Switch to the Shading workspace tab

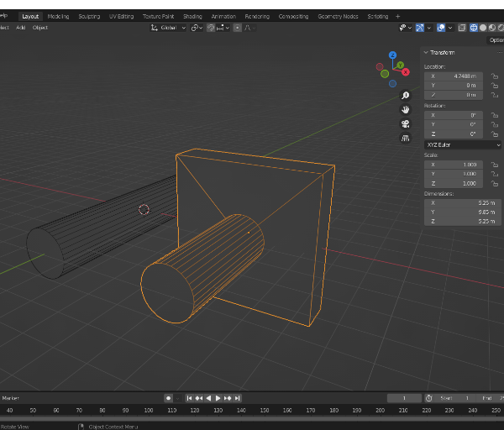coord(192,17)
